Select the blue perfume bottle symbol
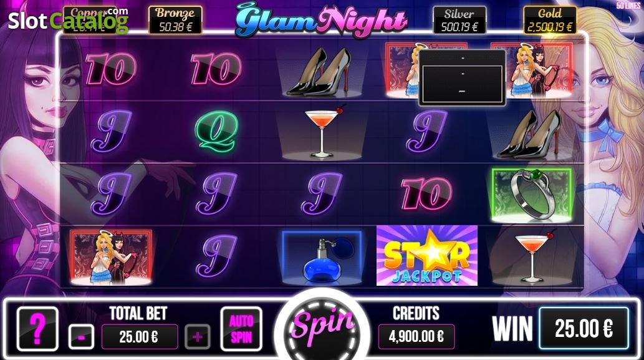 click(x=322, y=258)
